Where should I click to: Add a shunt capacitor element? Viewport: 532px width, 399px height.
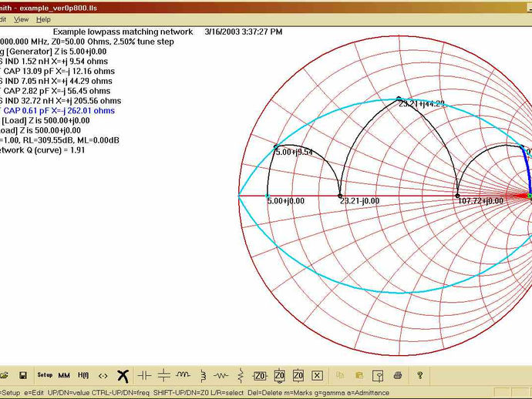click(x=164, y=376)
